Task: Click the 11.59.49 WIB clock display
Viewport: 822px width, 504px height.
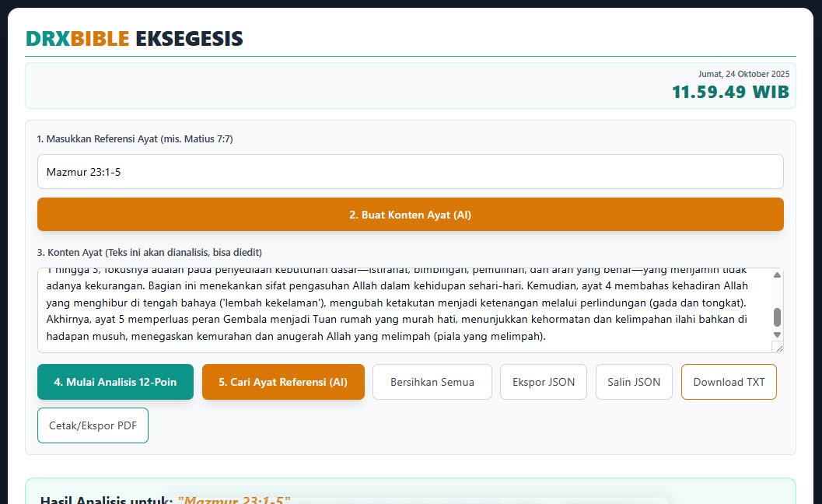Action: click(x=730, y=92)
